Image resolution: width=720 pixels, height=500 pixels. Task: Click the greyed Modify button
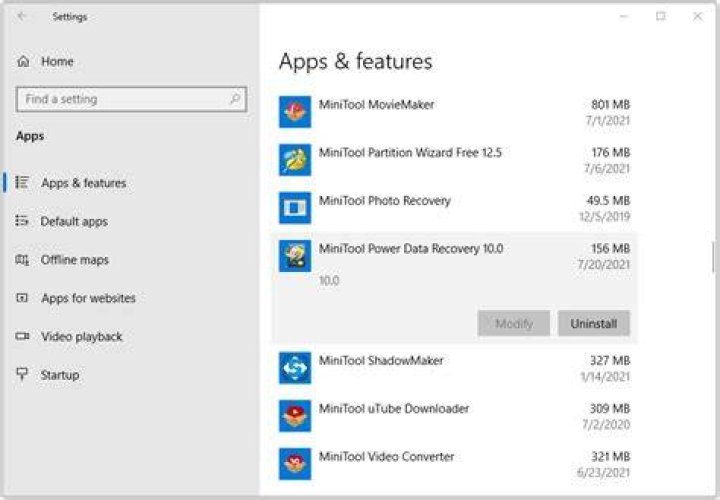coord(514,323)
